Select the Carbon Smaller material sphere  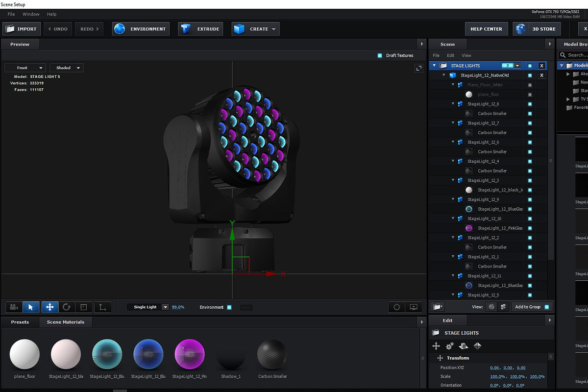pyautogui.click(x=272, y=354)
